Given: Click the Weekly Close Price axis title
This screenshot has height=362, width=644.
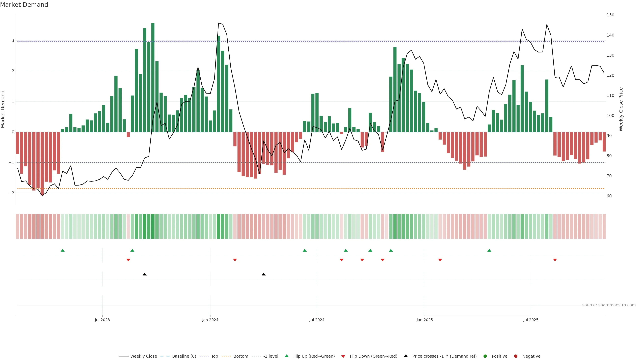Looking at the screenshot, I should point(621,109).
